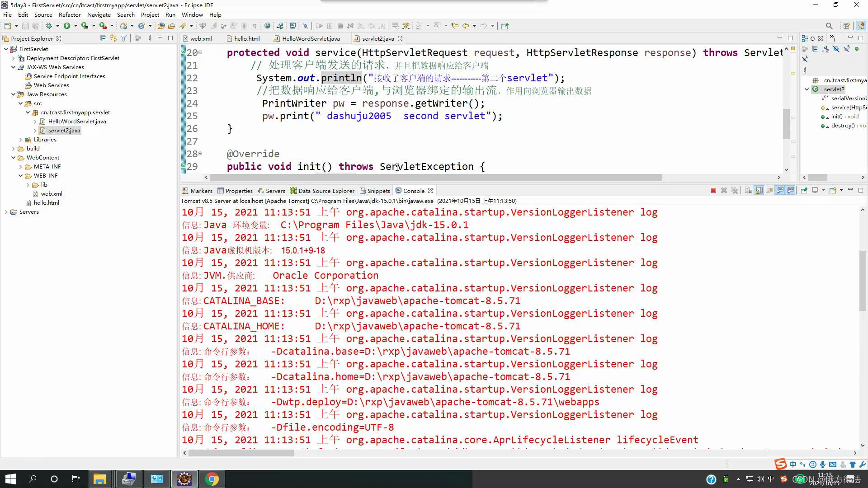Click the Save All toolbar icon
Image resolution: width=868 pixels, height=488 pixels.
click(x=36, y=26)
